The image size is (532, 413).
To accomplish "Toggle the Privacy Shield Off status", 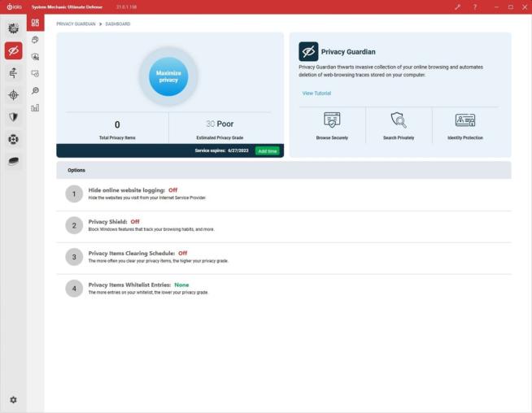I will [x=135, y=222].
